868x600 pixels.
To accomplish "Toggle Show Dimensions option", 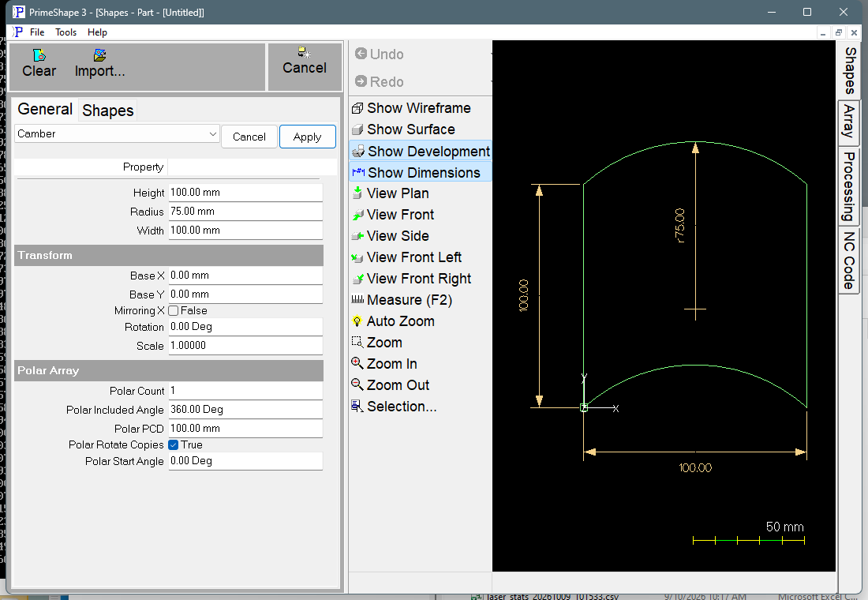I will pos(420,173).
